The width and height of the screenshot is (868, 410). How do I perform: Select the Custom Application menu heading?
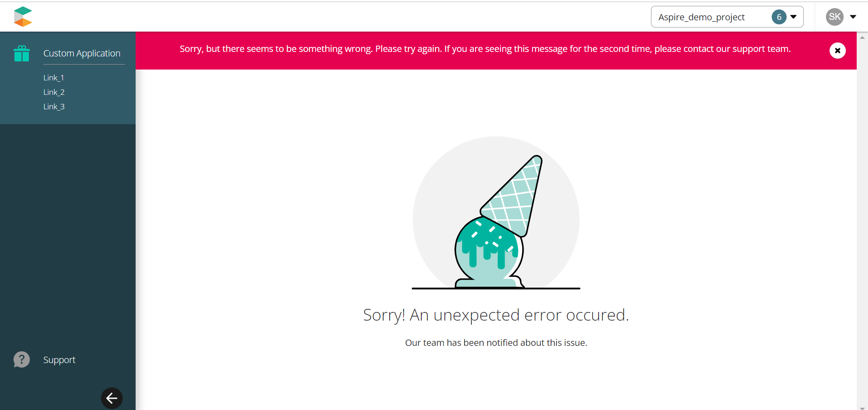tap(82, 53)
